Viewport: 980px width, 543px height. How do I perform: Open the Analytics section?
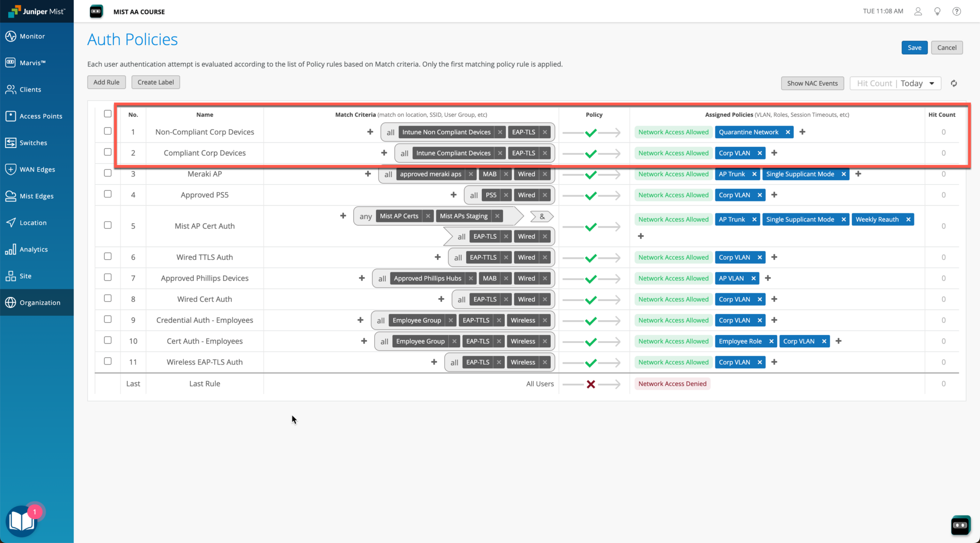click(34, 249)
